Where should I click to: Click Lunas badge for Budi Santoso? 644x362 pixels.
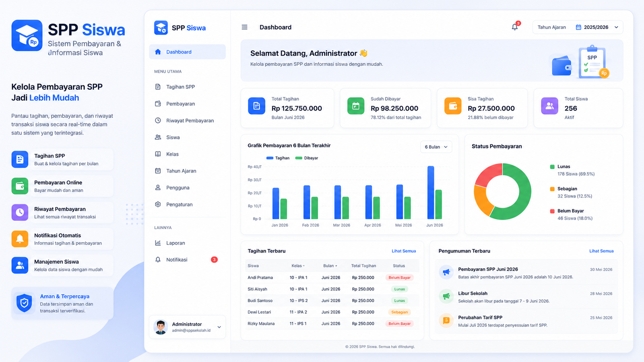400,301
